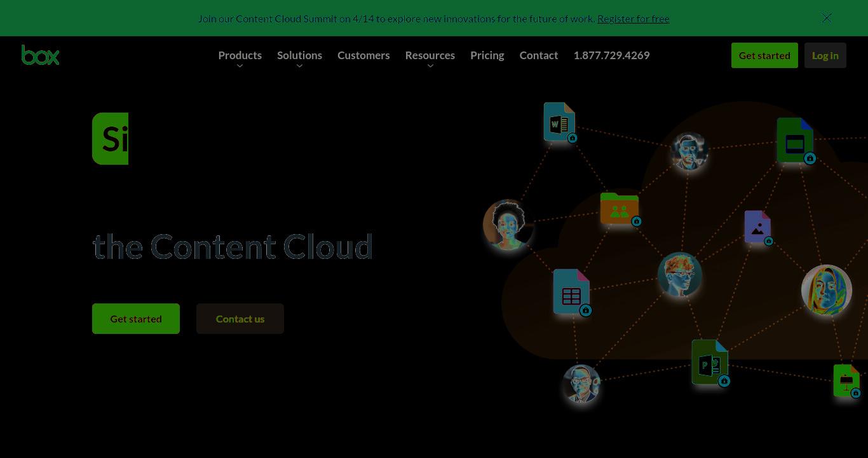
Task: Click the keynote presentation icon at bottom right
Action: (x=846, y=380)
